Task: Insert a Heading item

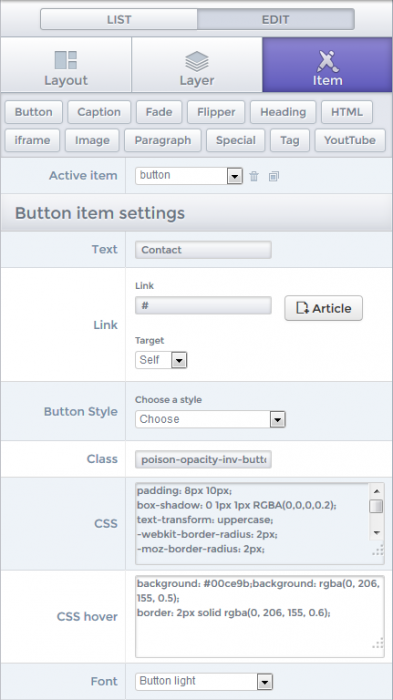Action: click(x=283, y=112)
